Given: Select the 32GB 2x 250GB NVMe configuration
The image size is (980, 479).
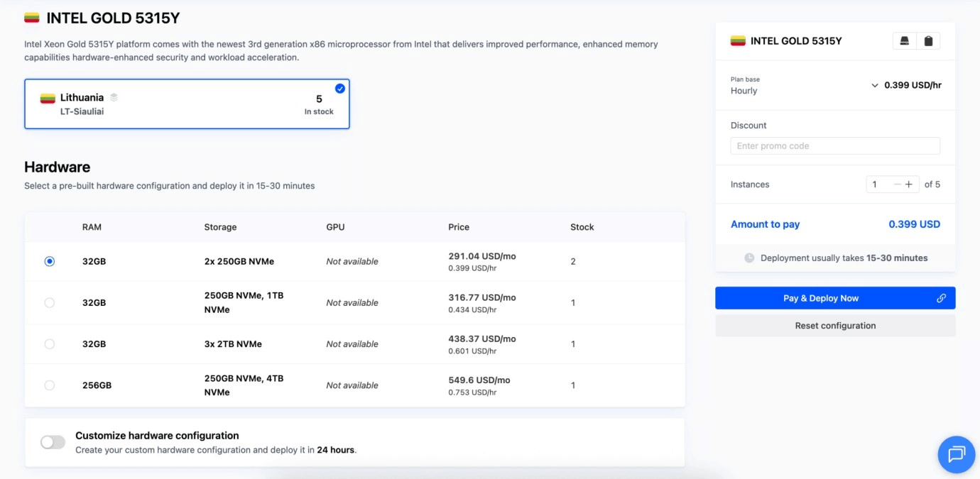Looking at the screenshot, I should pos(49,261).
